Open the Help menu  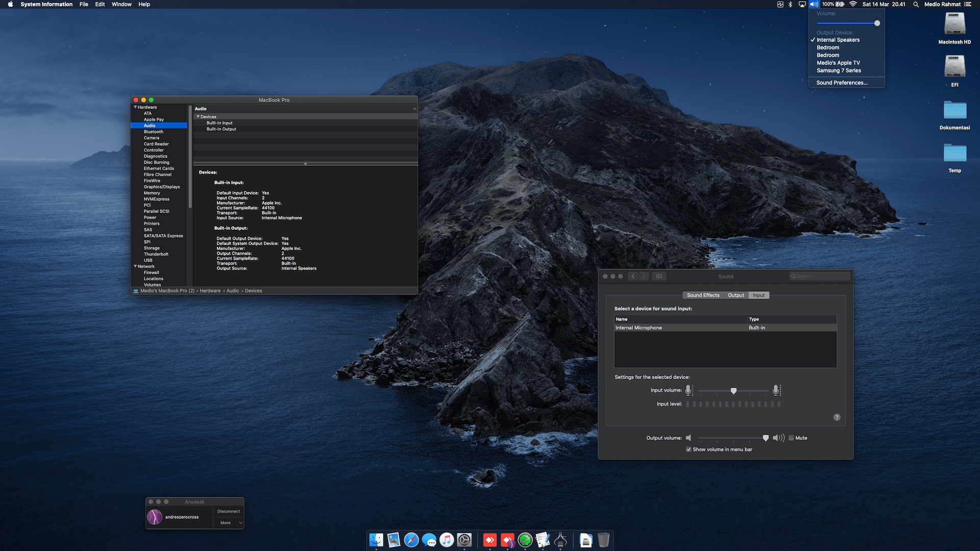(x=144, y=4)
